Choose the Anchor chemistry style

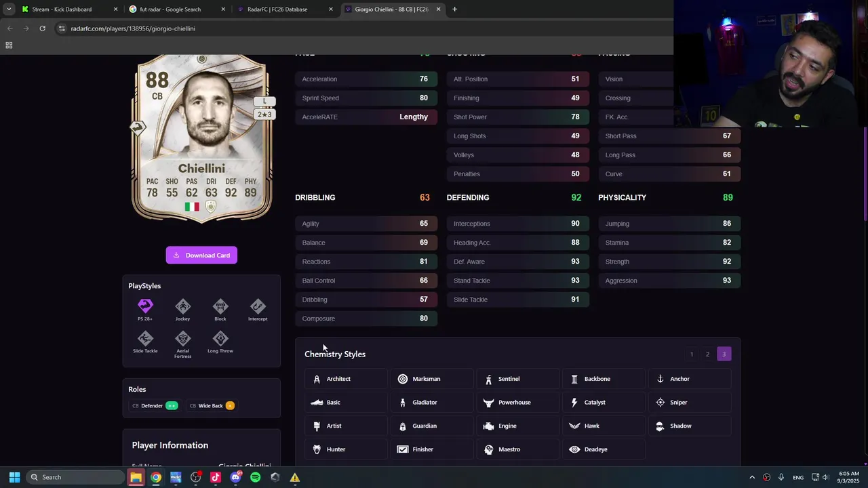point(690,379)
